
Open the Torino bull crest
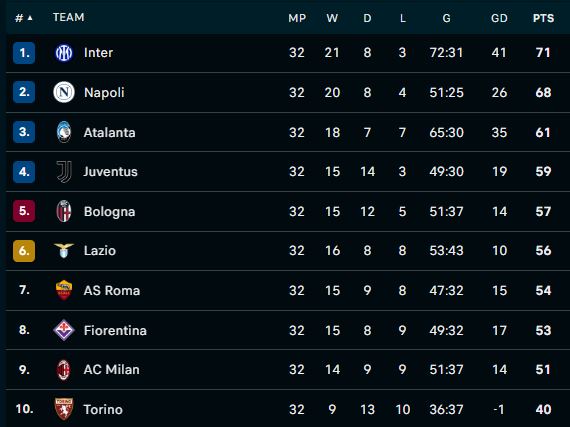coord(64,409)
